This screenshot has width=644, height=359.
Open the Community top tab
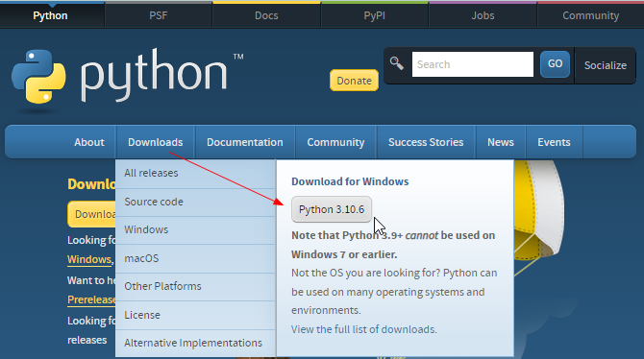pos(590,15)
